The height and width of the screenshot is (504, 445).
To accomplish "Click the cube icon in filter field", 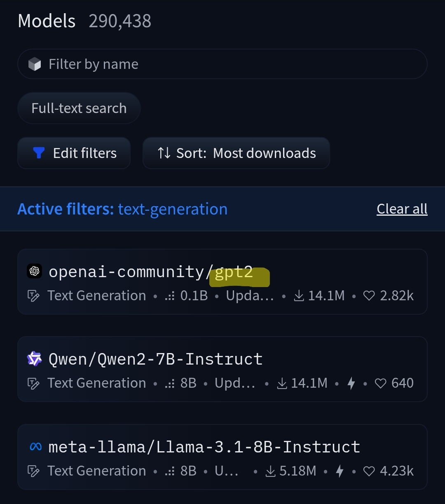I will coord(35,64).
